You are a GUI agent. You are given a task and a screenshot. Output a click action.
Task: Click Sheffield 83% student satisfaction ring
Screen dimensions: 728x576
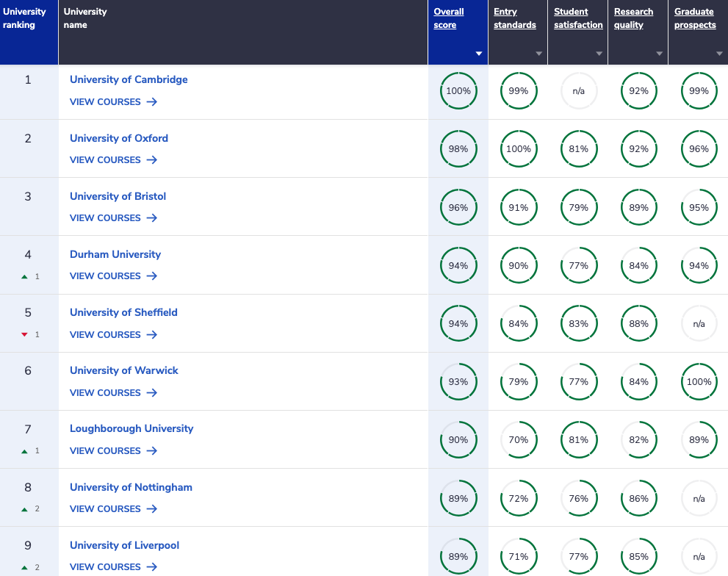coord(578,323)
